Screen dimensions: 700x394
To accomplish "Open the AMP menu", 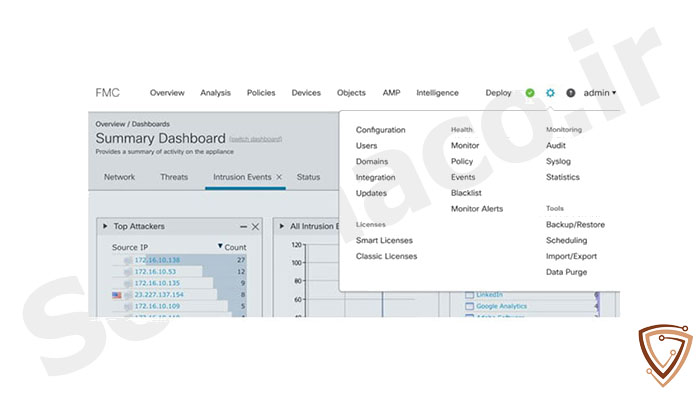I will tap(392, 93).
